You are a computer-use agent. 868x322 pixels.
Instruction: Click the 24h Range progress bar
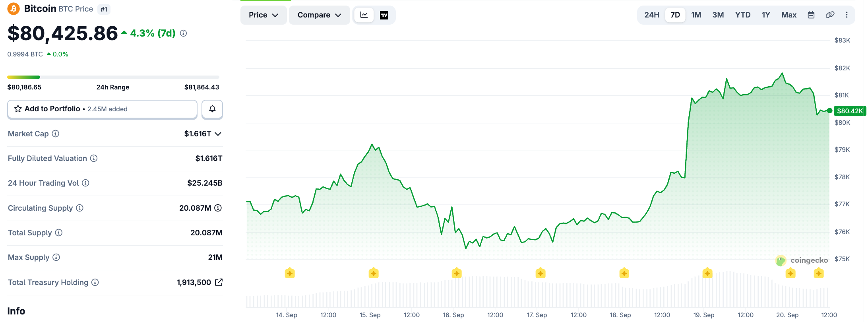113,77
